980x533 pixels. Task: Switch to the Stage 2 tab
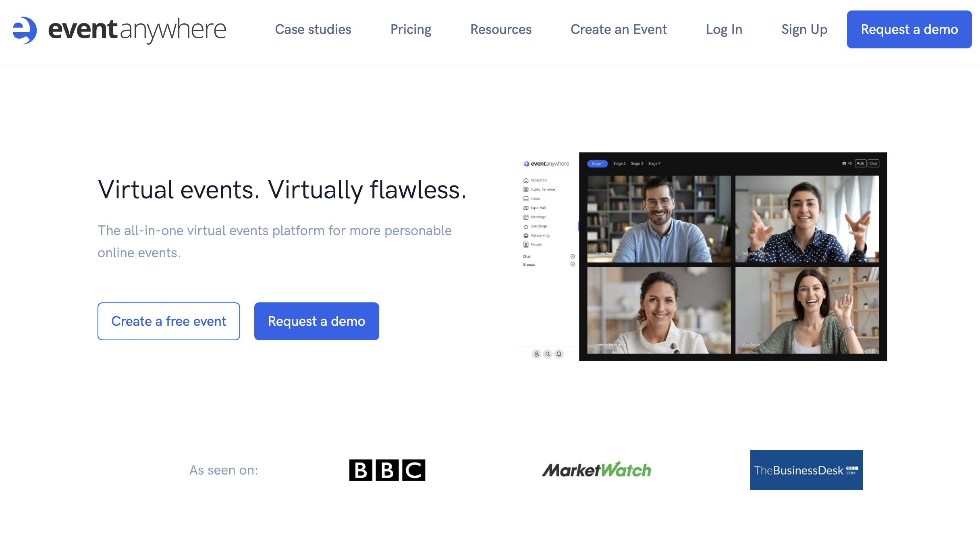[x=619, y=164]
